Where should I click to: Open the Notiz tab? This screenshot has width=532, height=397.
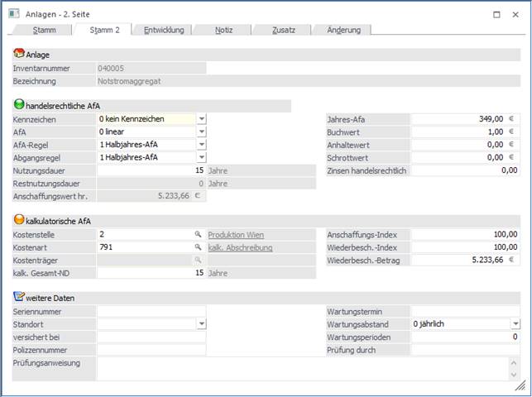[222, 30]
